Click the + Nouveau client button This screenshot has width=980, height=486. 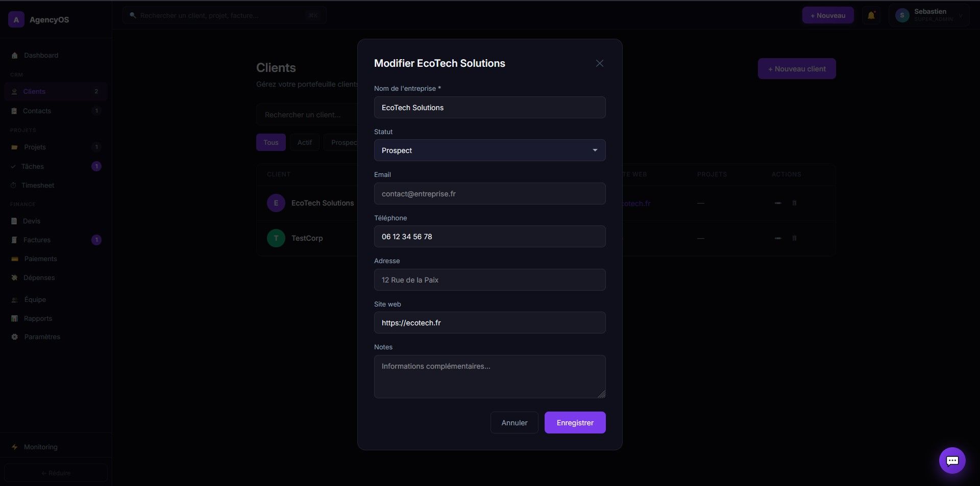797,69
